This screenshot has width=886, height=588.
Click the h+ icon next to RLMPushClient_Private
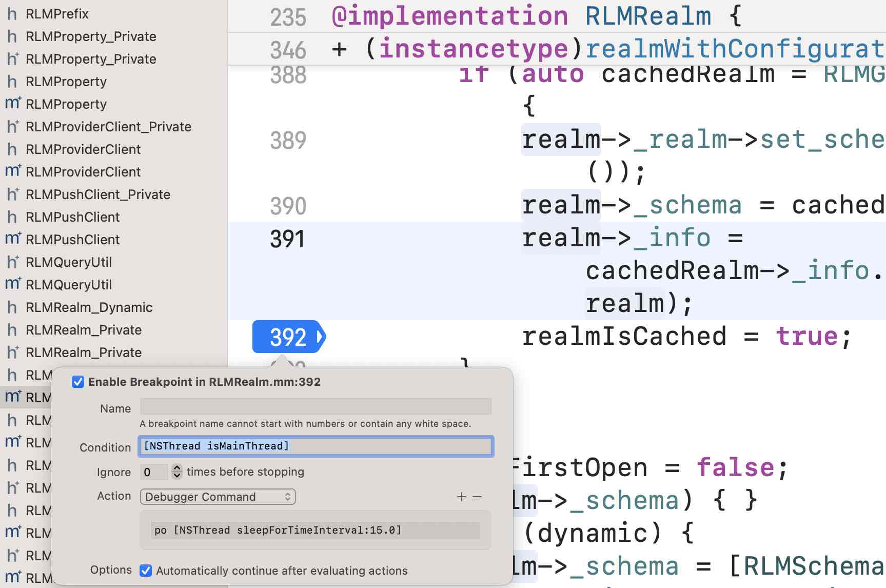point(12,194)
